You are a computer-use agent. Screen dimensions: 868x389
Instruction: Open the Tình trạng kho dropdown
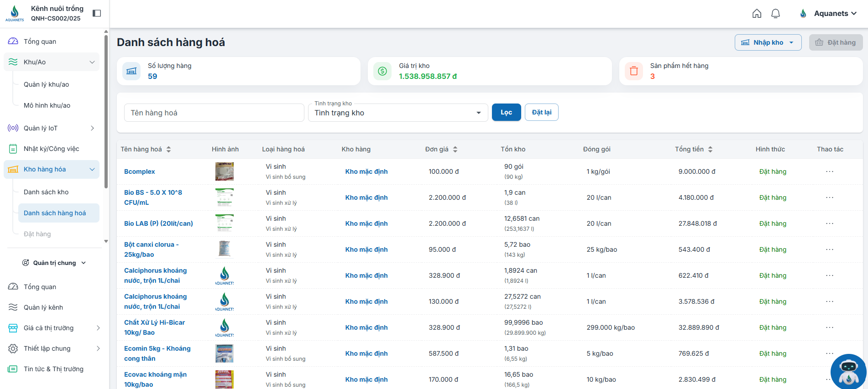pyautogui.click(x=397, y=113)
